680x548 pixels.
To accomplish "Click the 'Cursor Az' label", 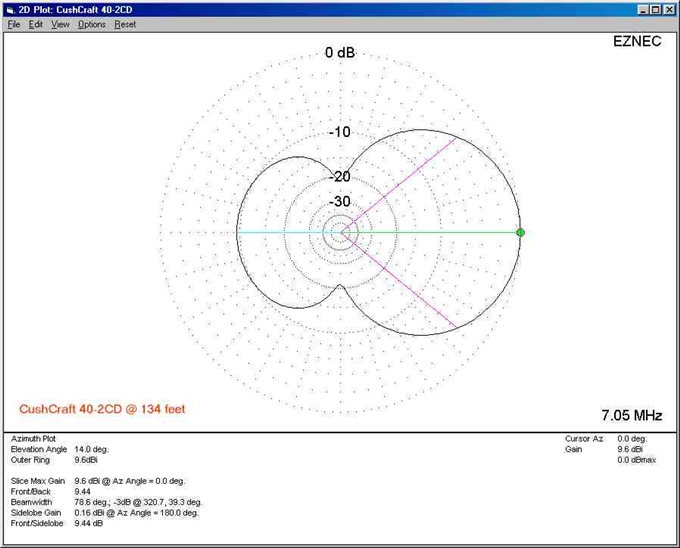I will 584,439.
